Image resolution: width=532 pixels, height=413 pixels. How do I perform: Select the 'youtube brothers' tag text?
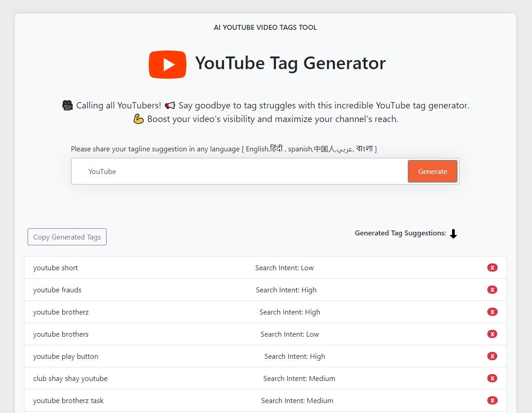[x=61, y=334]
